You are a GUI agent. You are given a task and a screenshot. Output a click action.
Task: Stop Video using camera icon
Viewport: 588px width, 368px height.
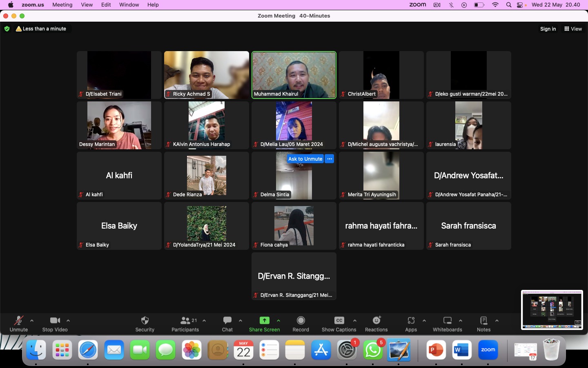point(55,321)
